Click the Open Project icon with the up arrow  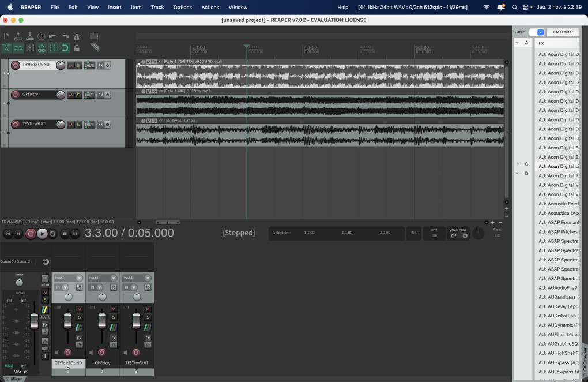point(18,36)
